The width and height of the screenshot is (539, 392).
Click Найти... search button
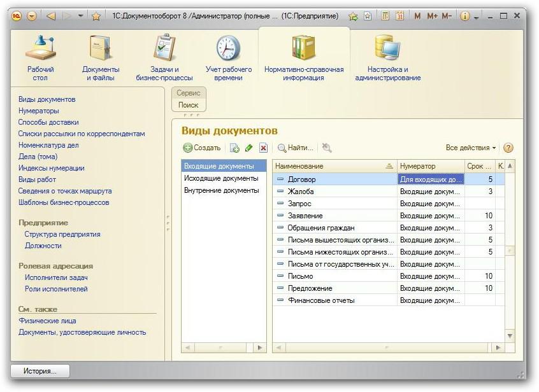tap(296, 148)
